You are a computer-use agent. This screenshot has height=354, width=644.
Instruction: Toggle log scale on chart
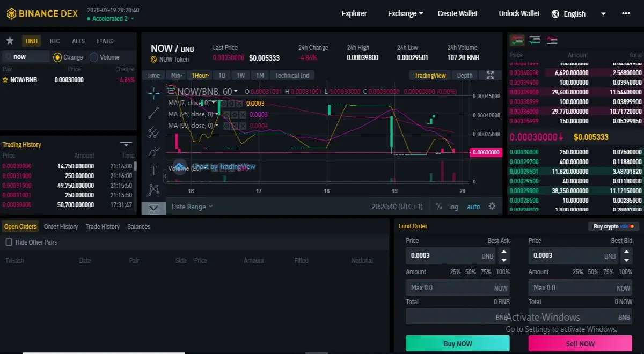454,207
